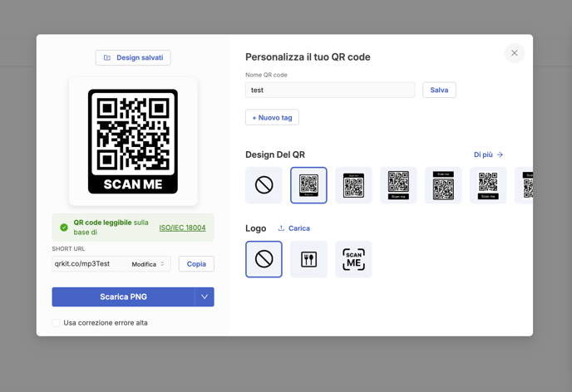Select the SCAN ME logo icon
The image size is (572, 392).
353,259
